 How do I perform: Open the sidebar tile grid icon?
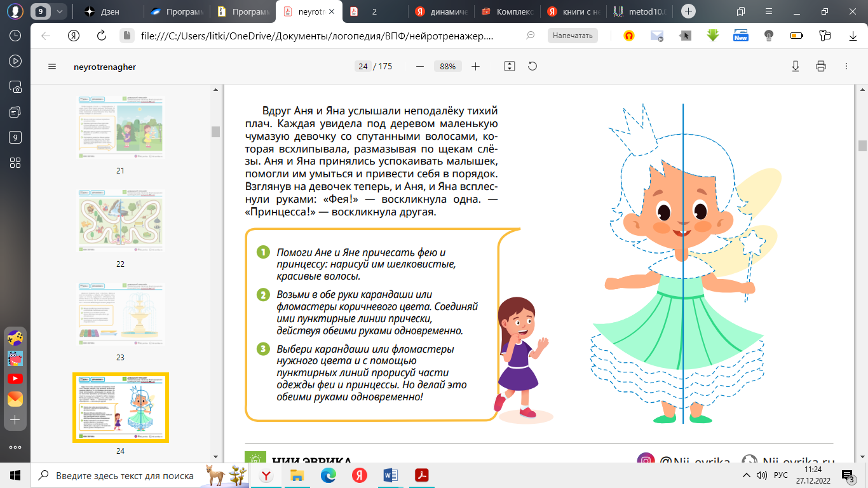15,162
